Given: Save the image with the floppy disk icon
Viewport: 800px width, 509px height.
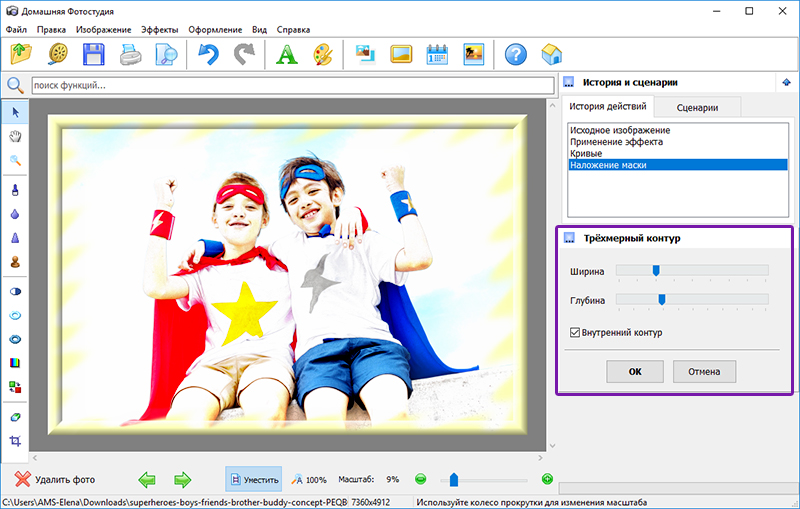Looking at the screenshot, I should click(94, 54).
